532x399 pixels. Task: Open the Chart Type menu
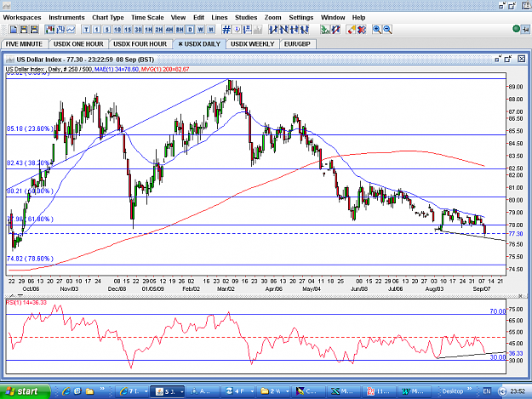[x=108, y=18]
